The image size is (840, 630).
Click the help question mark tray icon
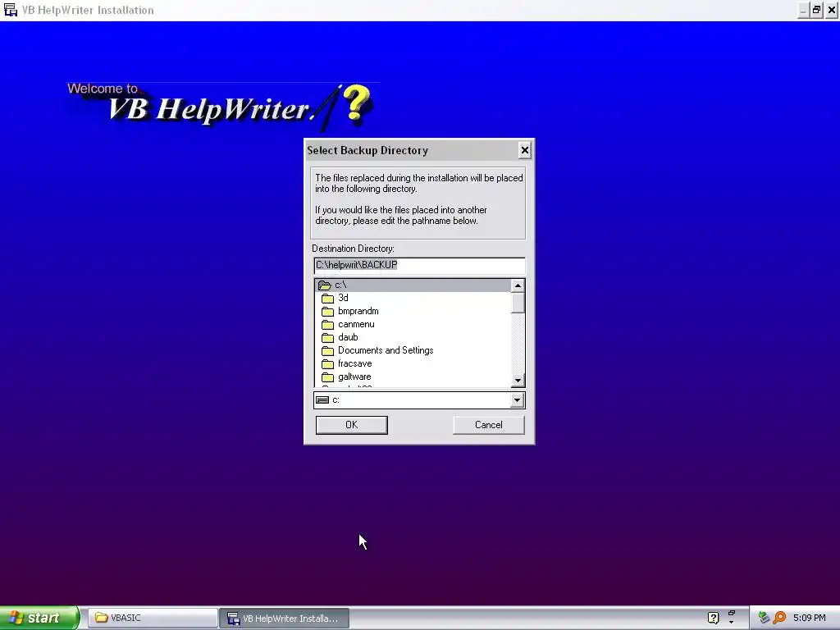tap(713, 618)
